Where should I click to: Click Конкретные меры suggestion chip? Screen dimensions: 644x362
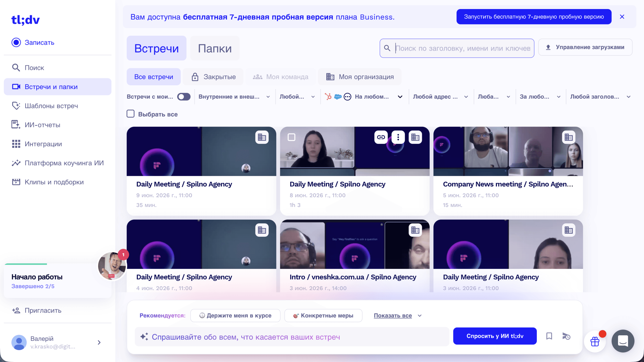(x=323, y=315)
